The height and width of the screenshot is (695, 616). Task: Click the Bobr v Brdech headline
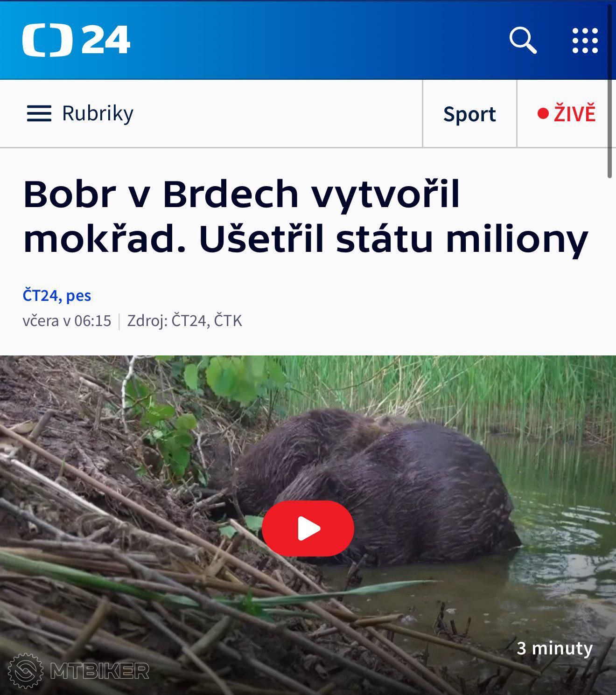[306, 216]
